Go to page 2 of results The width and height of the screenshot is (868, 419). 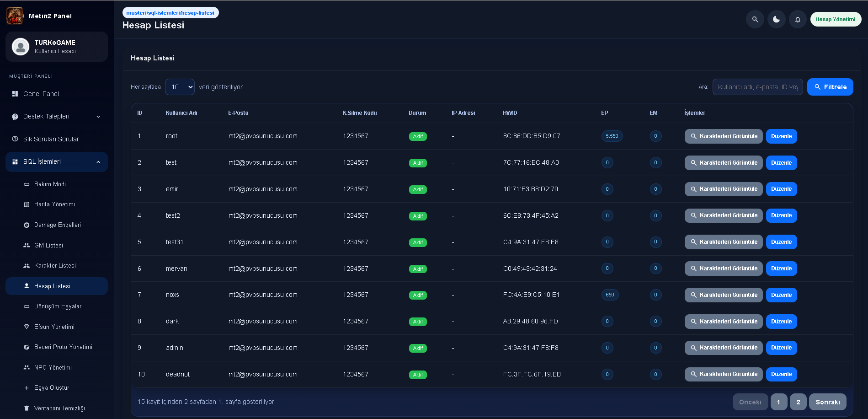tap(798, 402)
